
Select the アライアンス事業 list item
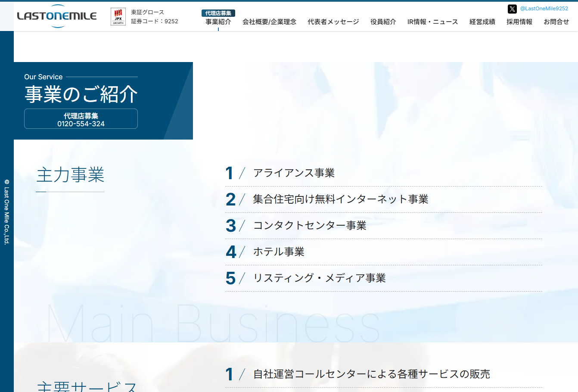(x=295, y=173)
